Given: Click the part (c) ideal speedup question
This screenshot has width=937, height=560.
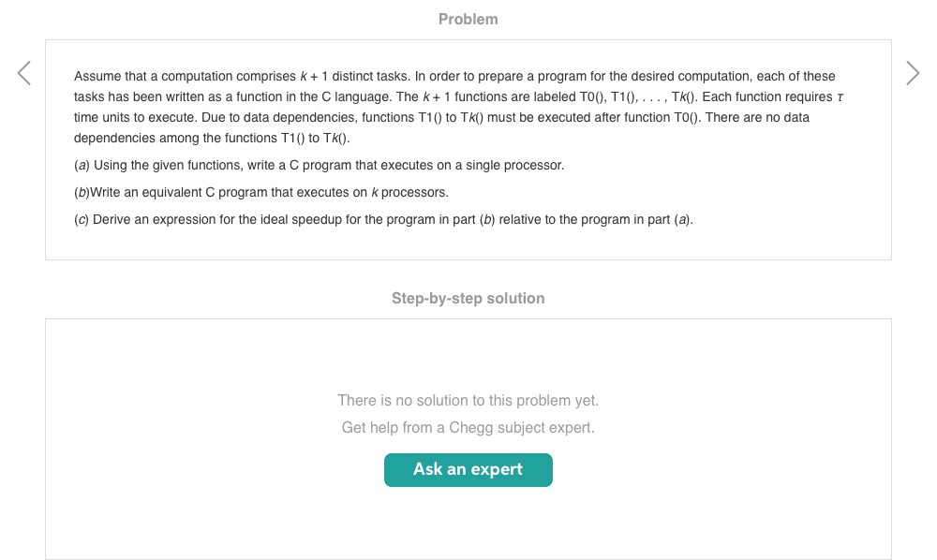Looking at the screenshot, I should tap(383, 219).
